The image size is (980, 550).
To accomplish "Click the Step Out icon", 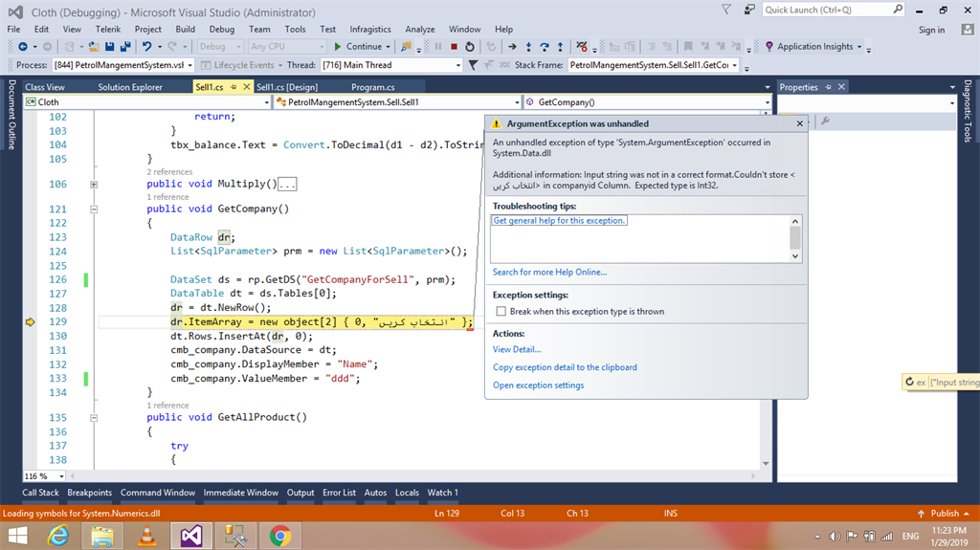I will click(x=560, y=47).
